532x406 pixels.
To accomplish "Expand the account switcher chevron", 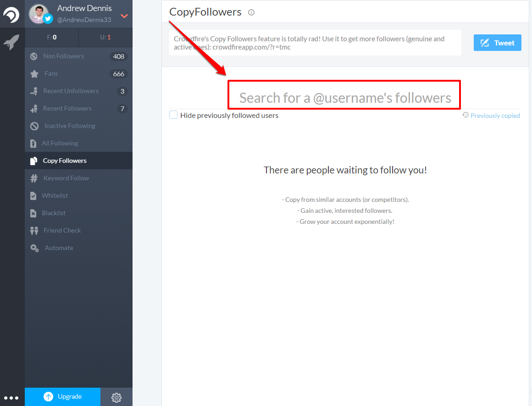I will 123,16.
